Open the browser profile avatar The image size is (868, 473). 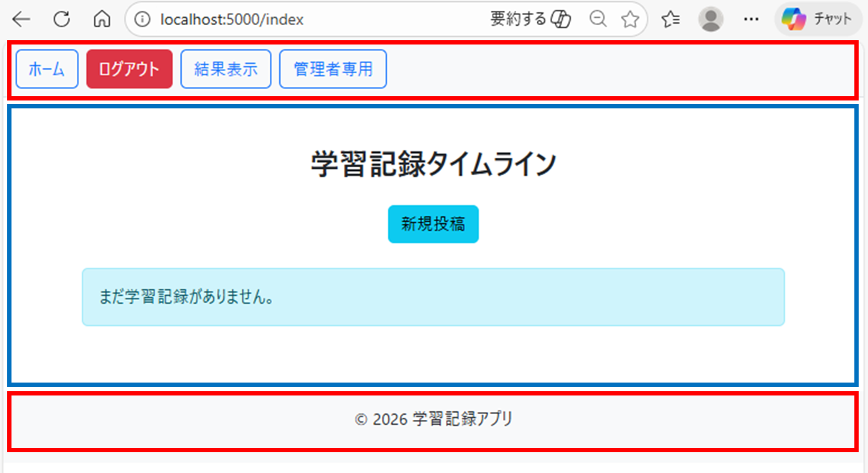[711, 19]
